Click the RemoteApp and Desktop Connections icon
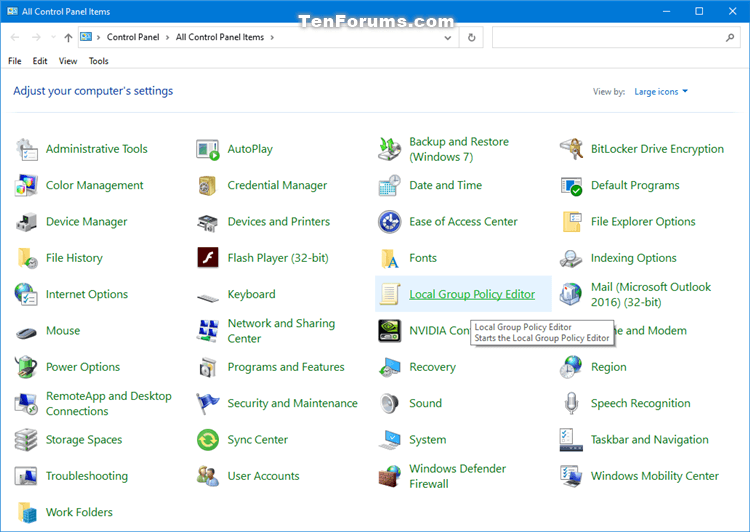 click(x=26, y=403)
